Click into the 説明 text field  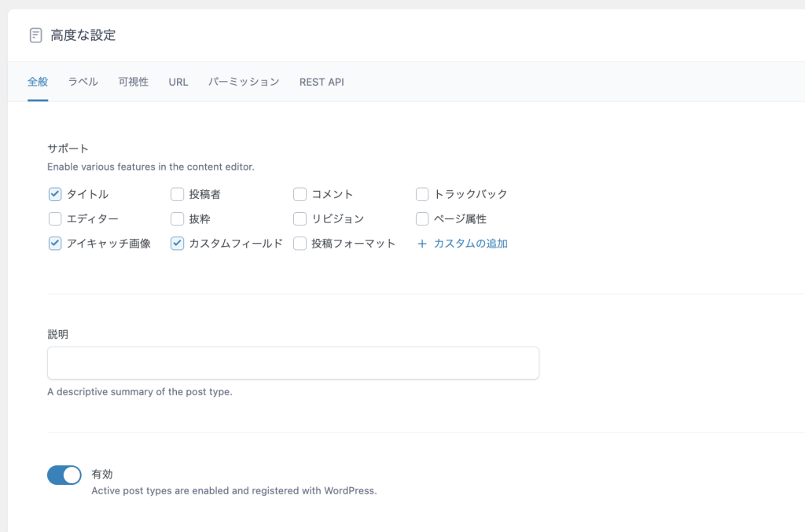click(293, 363)
